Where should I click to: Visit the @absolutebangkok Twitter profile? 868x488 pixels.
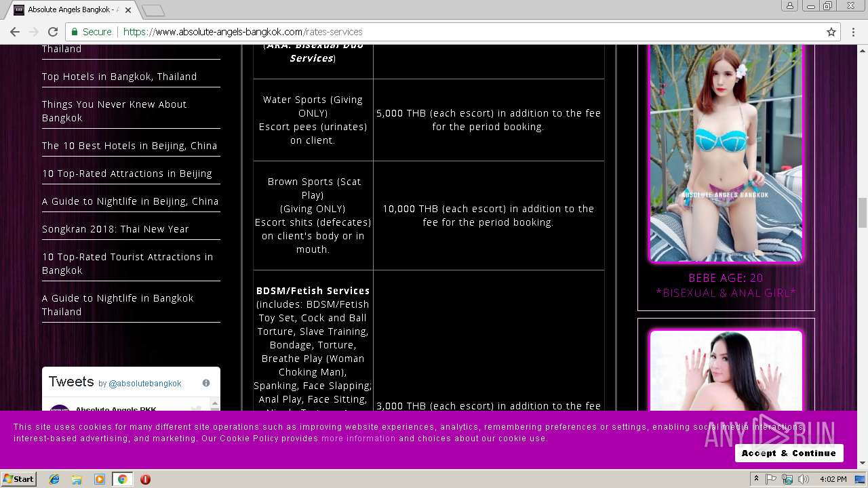click(x=145, y=384)
